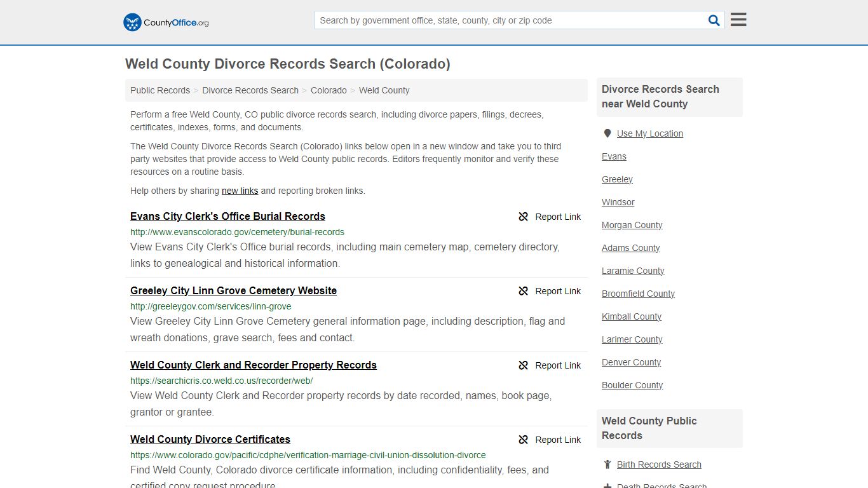Open Greeley City Linn Grove Cemetery Website
Screen dimensions: 868x488
click(233, 290)
